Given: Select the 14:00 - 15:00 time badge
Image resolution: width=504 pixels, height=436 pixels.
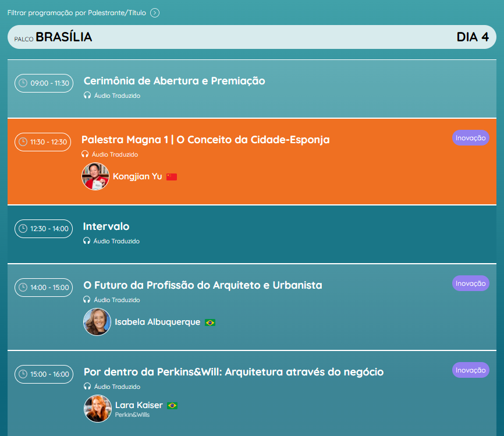Looking at the screenshot, I should point(44,288).
